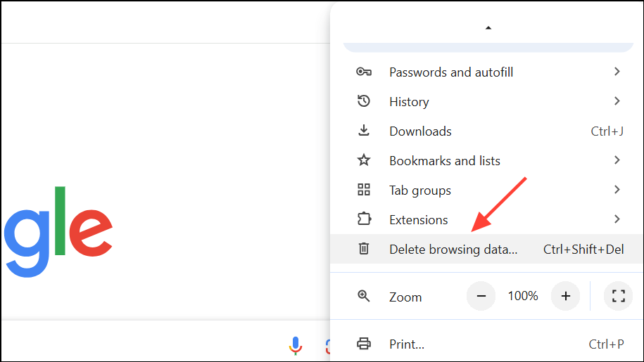Expand the History submenu chevron
The width and height of the screenshot is (644, 362).
pos(617,101)
